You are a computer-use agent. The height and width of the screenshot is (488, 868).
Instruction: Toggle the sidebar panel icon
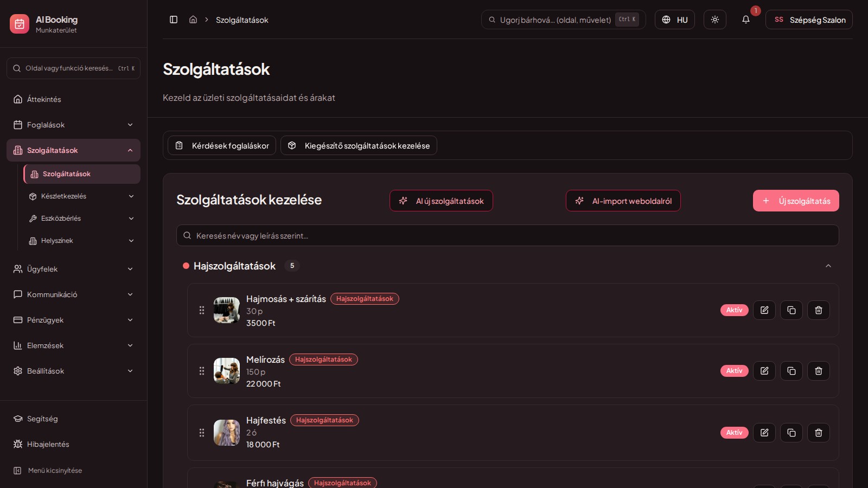pos(174,20)
